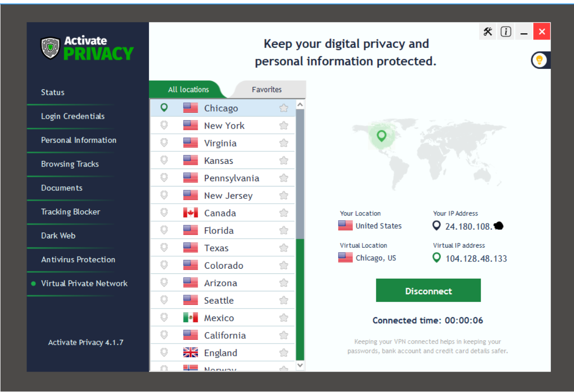Image resolution: width=574 pixels, height=392 pixels.
Task: Click the Canada flag icon
Action: point(190,213)
